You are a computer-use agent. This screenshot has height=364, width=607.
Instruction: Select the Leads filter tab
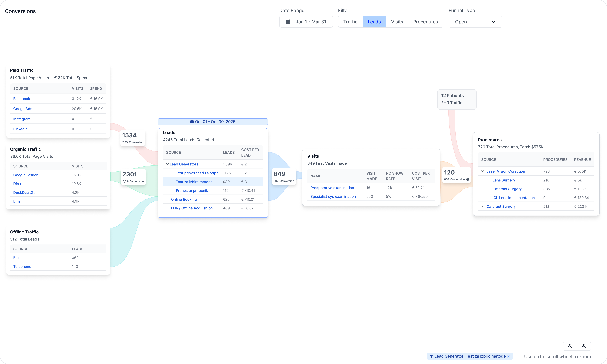click(x=374, y=22)
